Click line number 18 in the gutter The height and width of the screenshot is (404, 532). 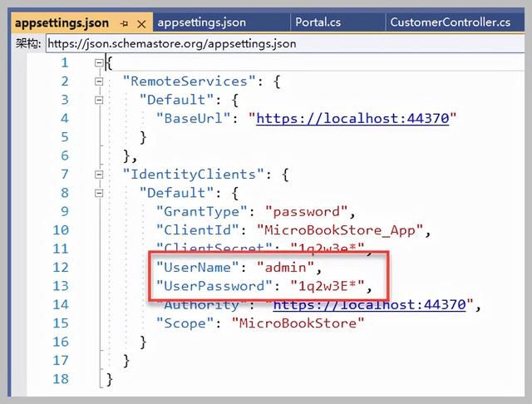(x=60, y=379)
